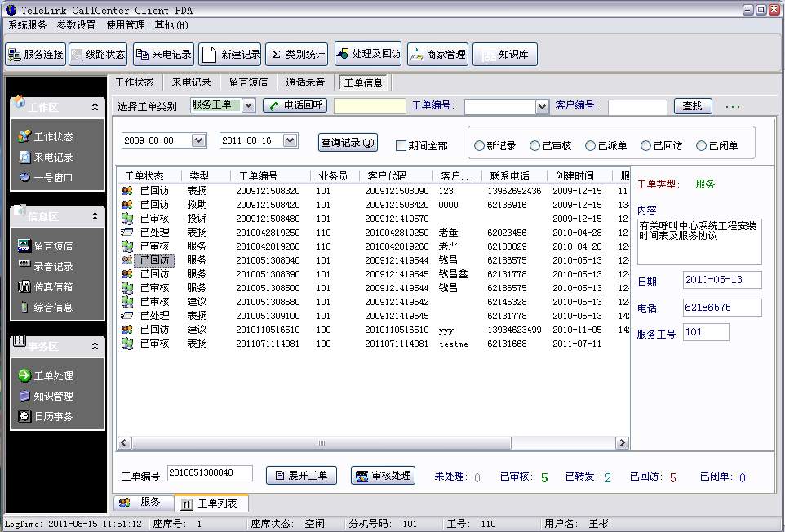Click the status icon of ticket 2009121508480
This screenshot has width=785, height=532.
click(127, 219)
